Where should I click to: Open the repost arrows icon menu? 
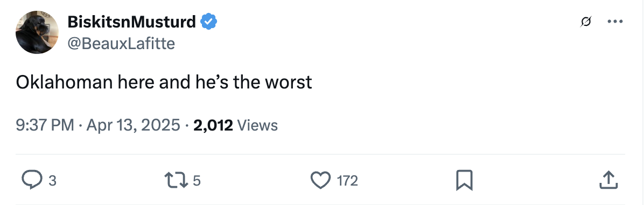176,180
